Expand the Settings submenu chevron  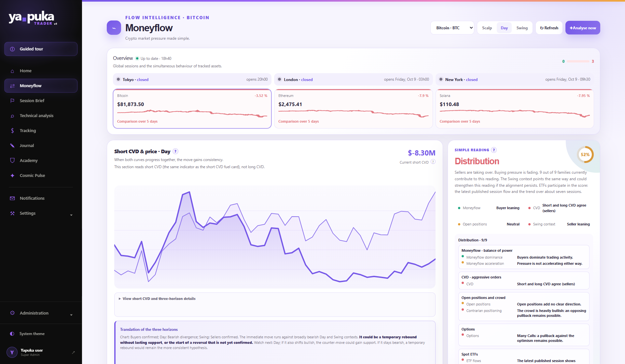click(71, 215)
